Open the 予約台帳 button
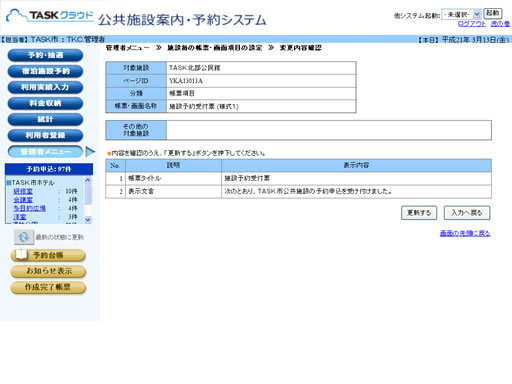 [48, 255]
